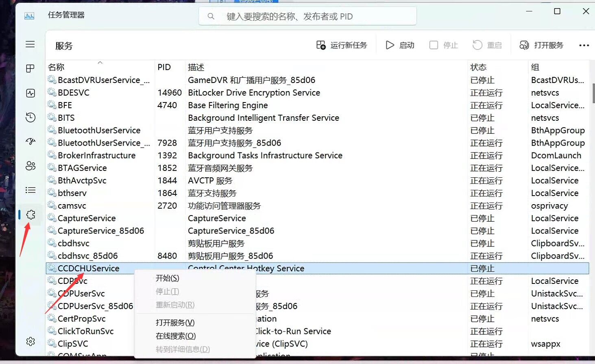Open Task Manager settings gear
This screenshot has height=364, width=595.
(30, 341)
